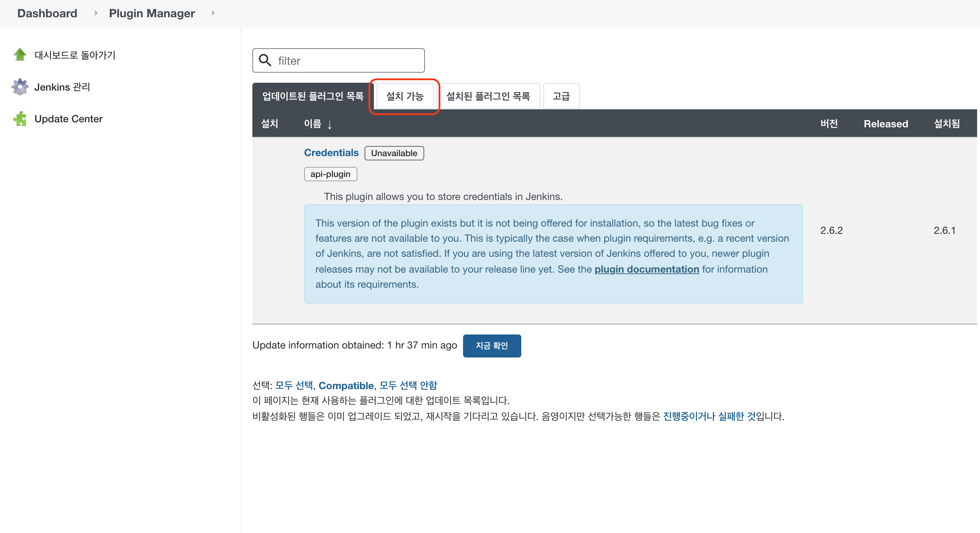Image resolution: width=980 pixels, height=533 pixels.
Task: Follow the plugin documentation link
Action: tap(646, 269)
